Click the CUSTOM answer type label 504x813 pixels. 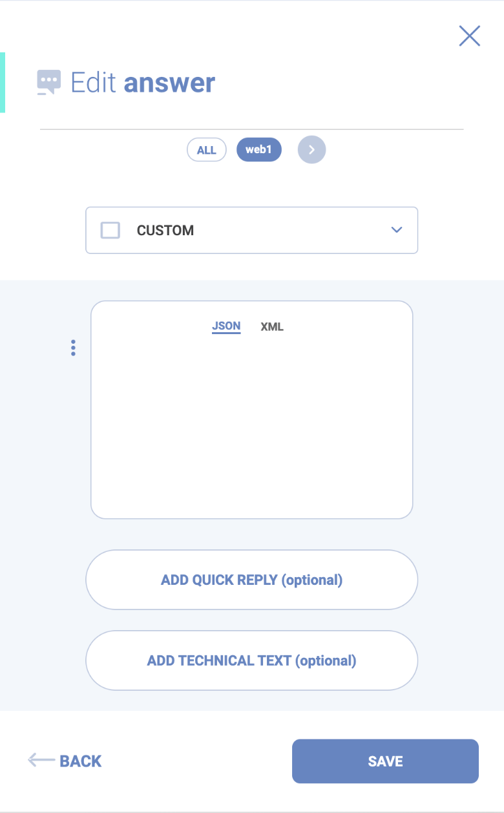coord(165,231)
